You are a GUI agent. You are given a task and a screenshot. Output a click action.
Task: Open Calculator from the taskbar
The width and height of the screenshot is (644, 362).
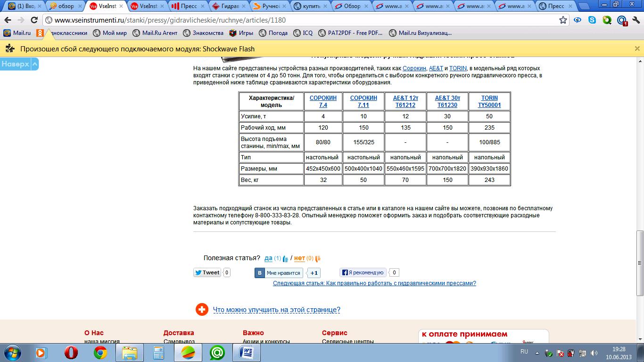[159, 353]
